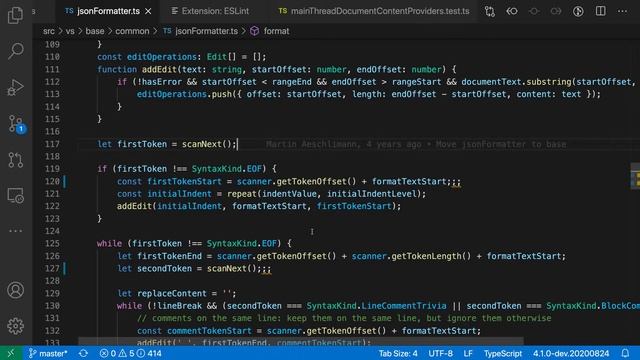The height and width of the screenshot is (360, 640).
Task: Click the modified-line indicator beside line 127
Action: point(64,269)
